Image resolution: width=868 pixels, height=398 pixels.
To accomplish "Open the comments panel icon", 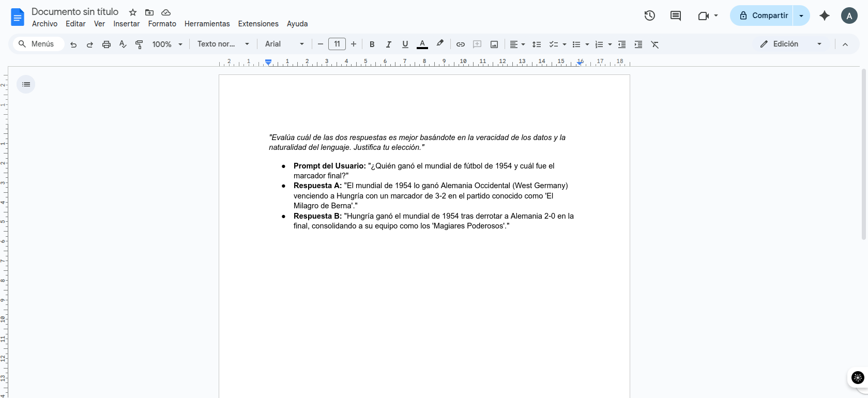I will point(675,16).
